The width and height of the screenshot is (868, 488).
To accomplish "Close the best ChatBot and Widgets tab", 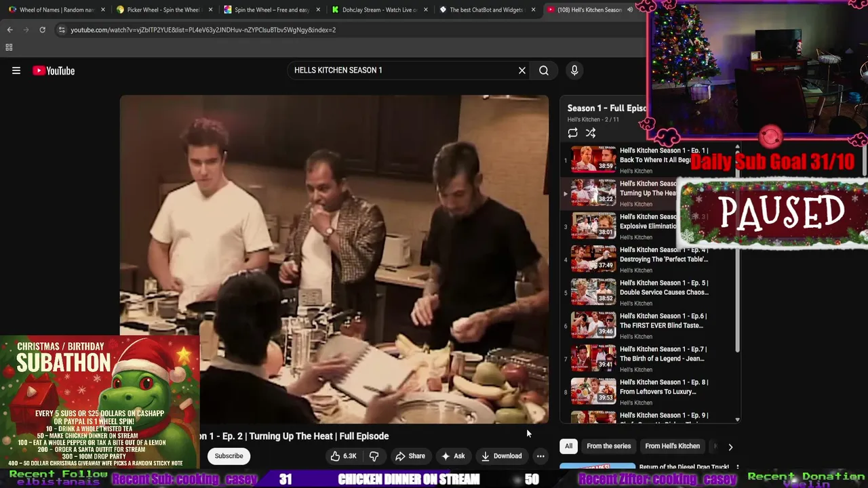I will point(534,10).
